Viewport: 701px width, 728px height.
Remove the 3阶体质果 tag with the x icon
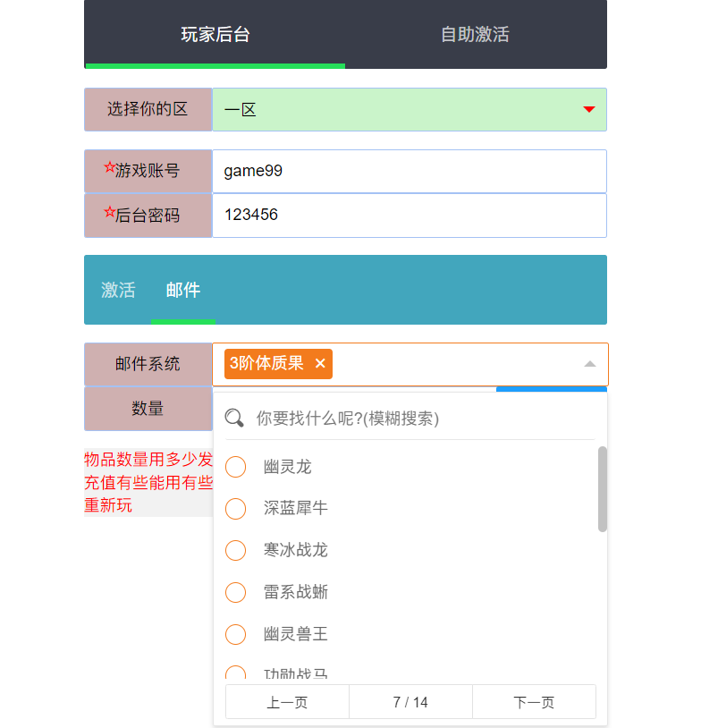click(x=320, y=363)
